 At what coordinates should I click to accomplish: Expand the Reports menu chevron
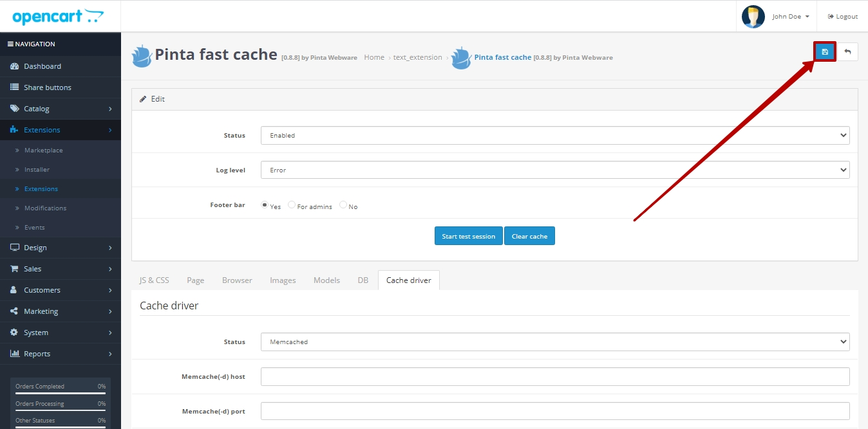(x=110, y=354)
